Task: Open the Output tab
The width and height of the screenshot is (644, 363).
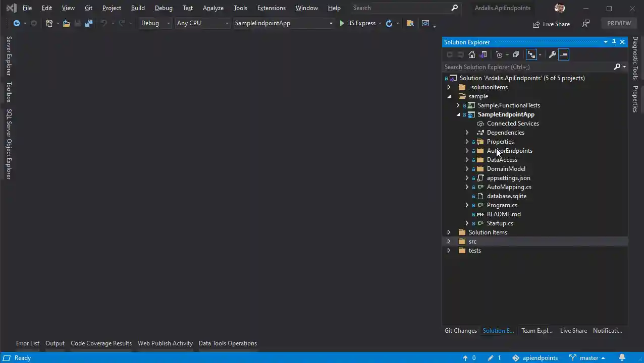Action: click(55, 343)
